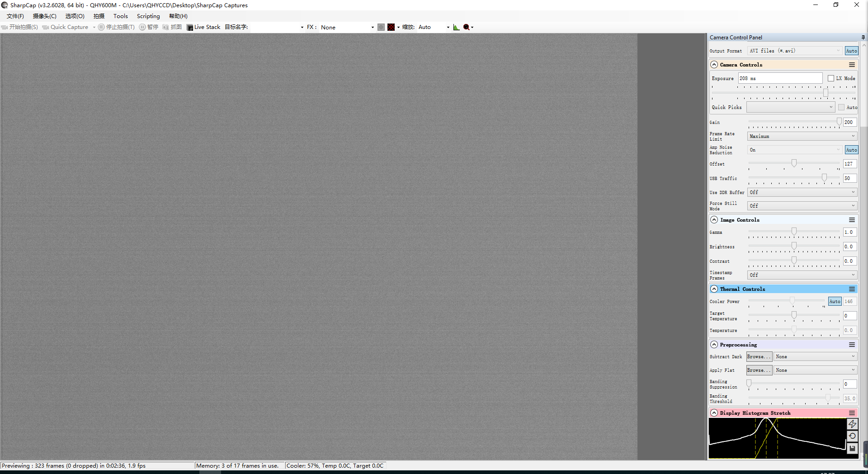
Task: Toggle Output Format Auto button
Action: tap(852, 51)
